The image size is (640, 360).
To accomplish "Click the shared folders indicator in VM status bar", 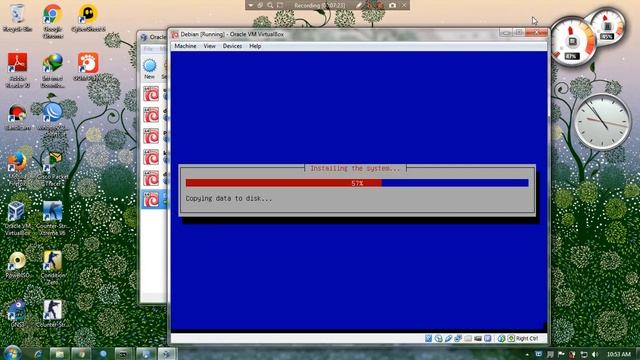I will click(468, 338).
